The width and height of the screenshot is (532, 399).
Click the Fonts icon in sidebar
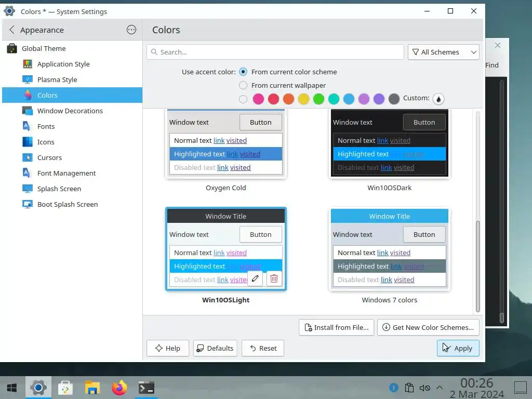click(x=28, y=127)
